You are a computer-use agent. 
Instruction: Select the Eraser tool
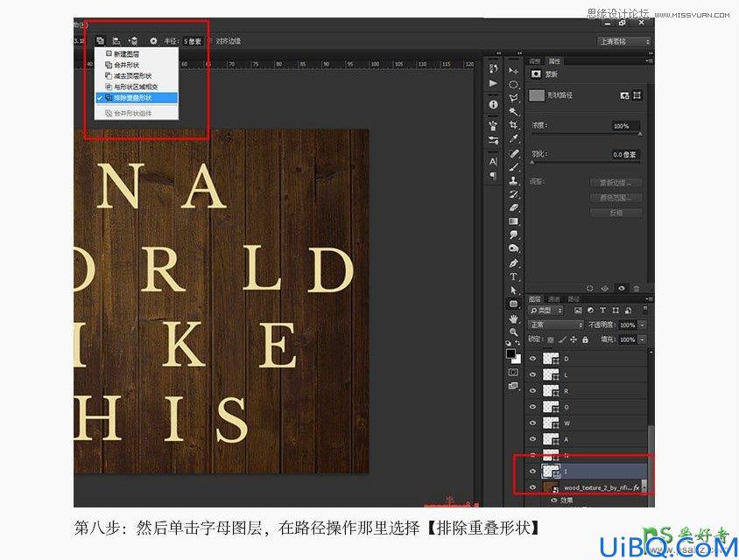pyautogui.click(x=513, y=207)
